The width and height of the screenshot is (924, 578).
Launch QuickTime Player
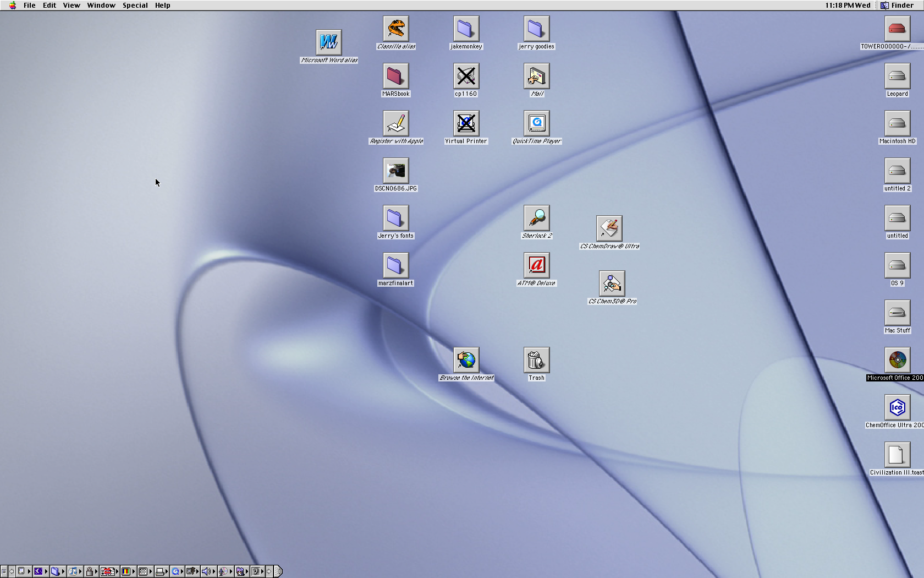[537, 123]
